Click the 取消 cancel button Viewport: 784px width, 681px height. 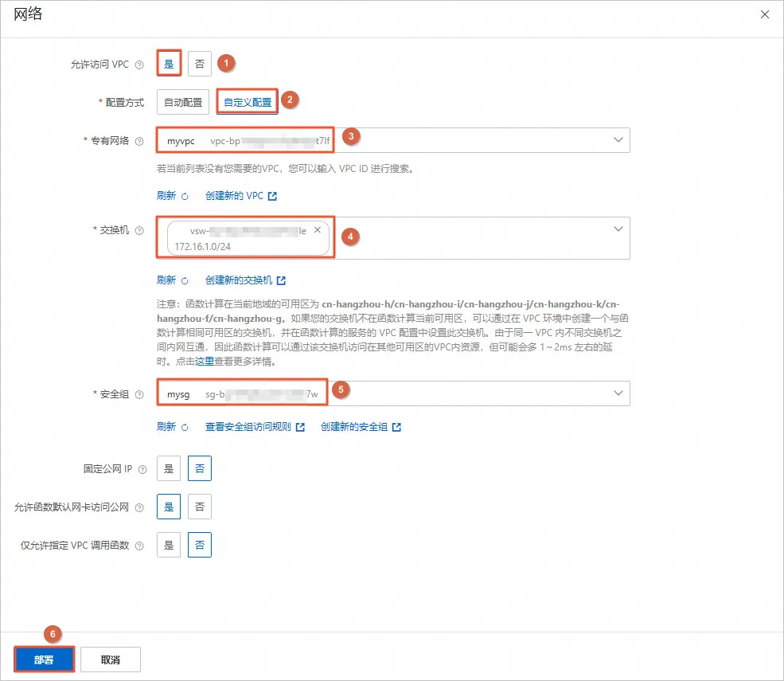(x=111, y=659)
